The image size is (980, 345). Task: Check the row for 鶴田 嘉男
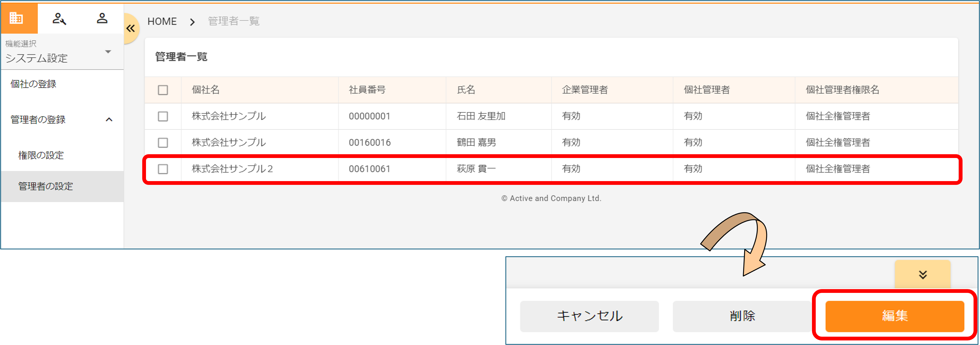(163, 143)
